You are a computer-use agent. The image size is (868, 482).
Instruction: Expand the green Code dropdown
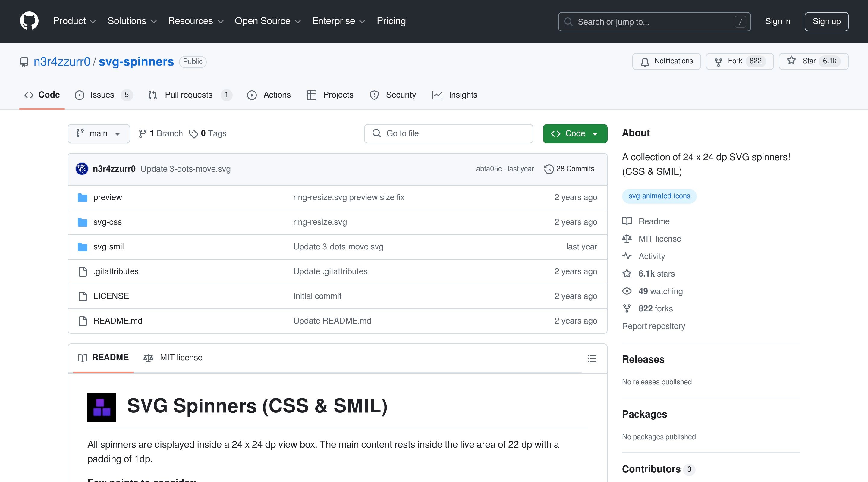pyautogui.click(x=575, y=133)
